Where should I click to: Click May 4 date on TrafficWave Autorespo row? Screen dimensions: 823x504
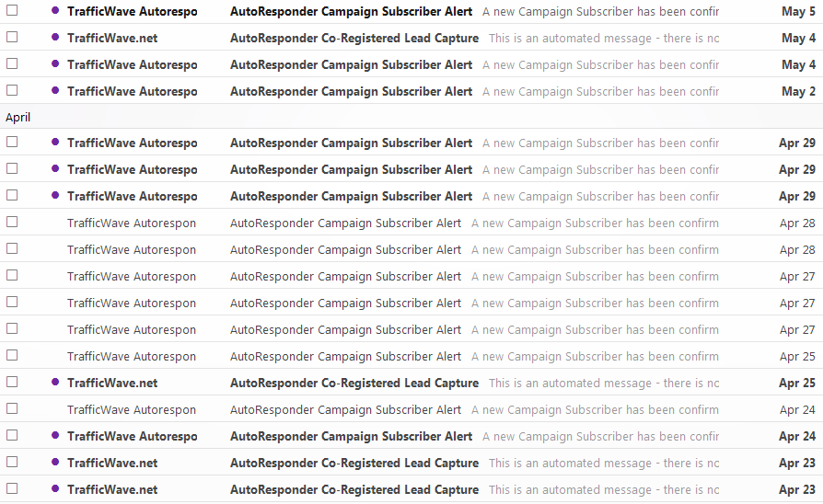[798, 65]
